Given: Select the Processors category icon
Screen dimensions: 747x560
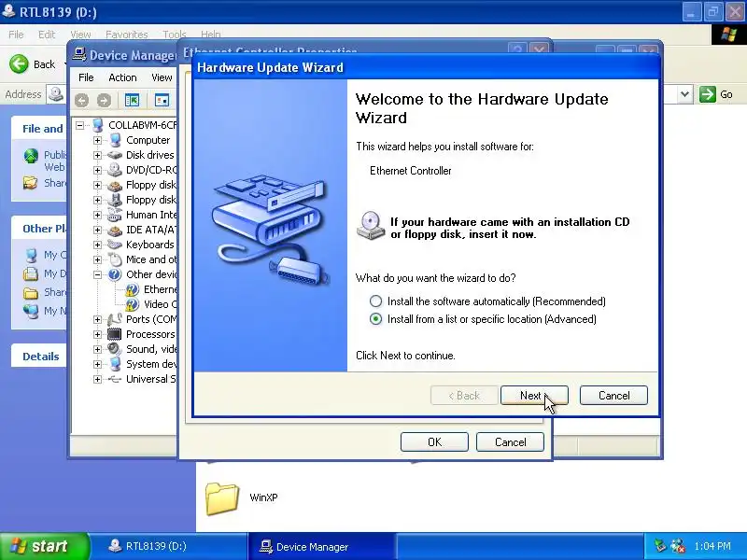Looking at the screenshot, I should point(115,334).
